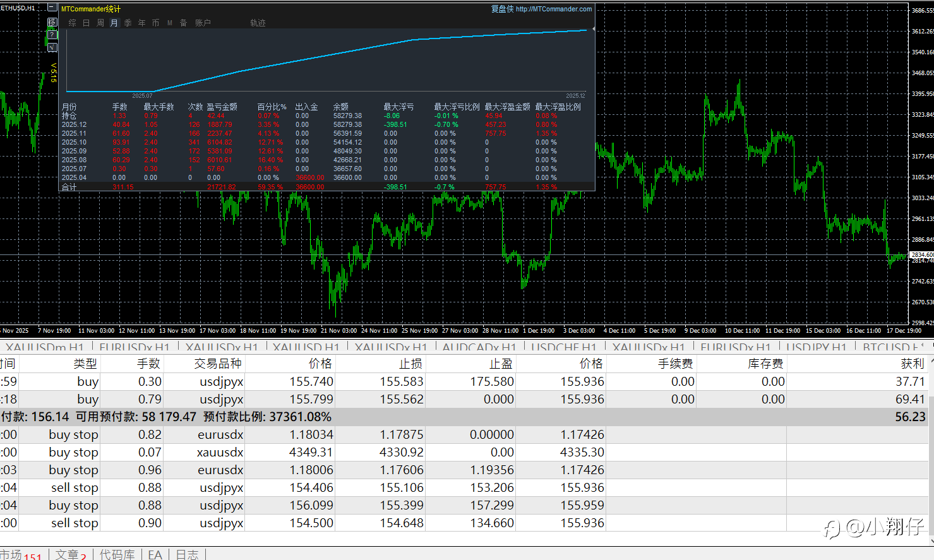Switch to the AUDCADx H1 chart tab
Viewport: 934px width, 560px height.
coord(479,347)
